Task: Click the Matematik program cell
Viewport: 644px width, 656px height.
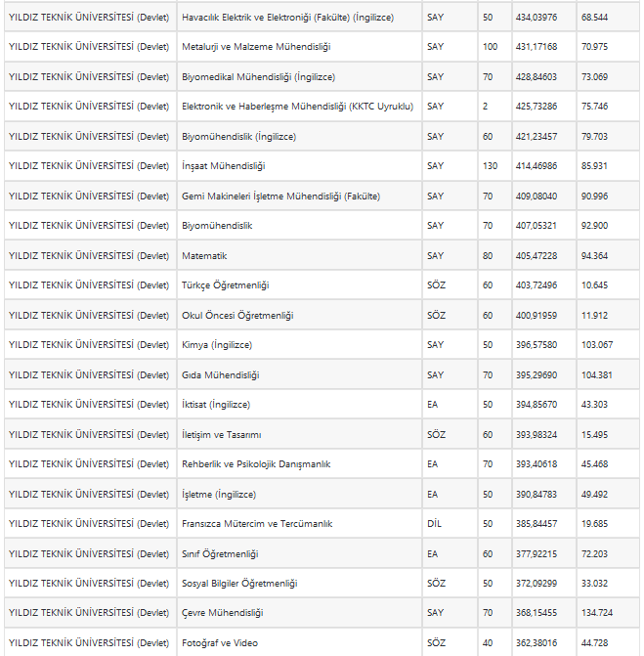Action: tap(204, 256)
